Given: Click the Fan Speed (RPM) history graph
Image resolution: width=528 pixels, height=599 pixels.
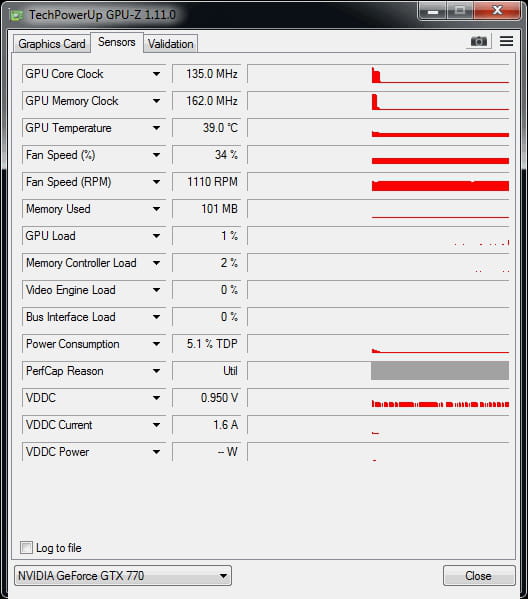Looking at the screenshot, I should [x=378, y=182].
